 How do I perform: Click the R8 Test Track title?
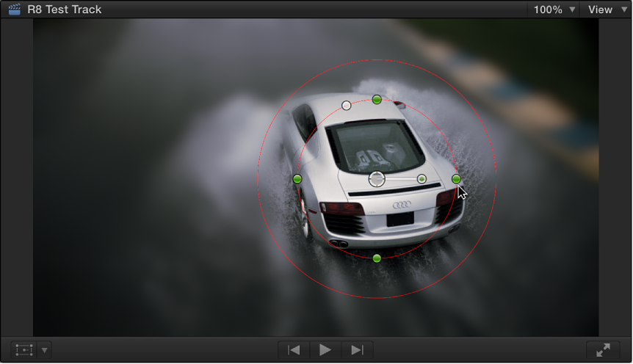64,10
